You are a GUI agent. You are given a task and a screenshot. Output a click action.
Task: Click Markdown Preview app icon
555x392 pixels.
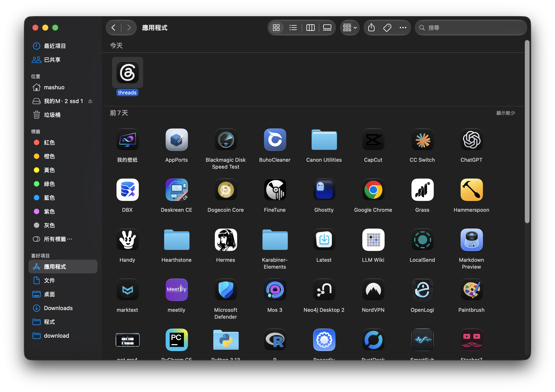coord(471,240)
